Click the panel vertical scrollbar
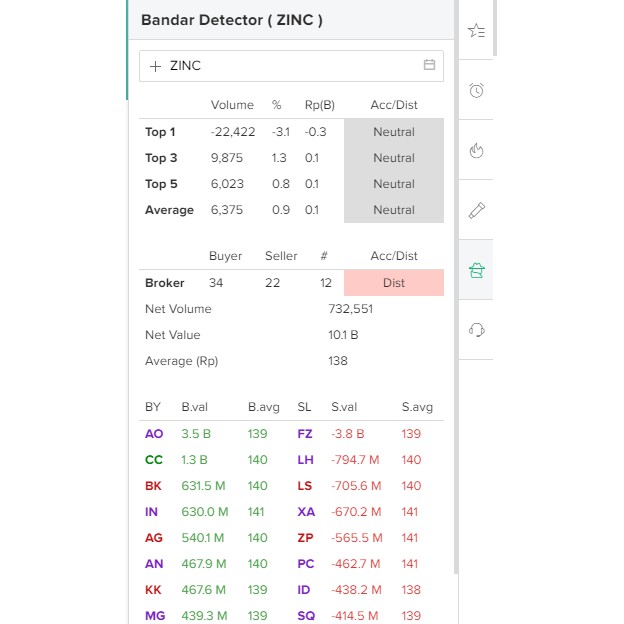Viewport: 624px width, 624px height. (456, 287)
